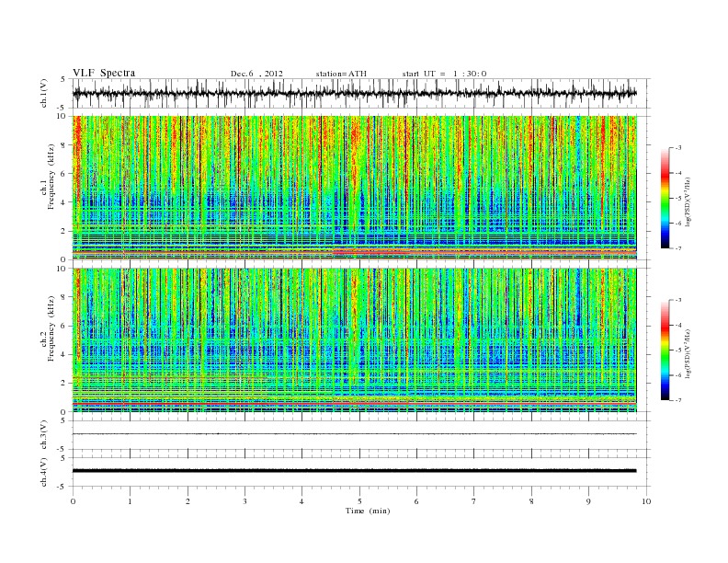The height and width of the screenshot is (563, 728).
Task: Click inside the ch.2 spectrogram panel
Action: (x=355, y=340)
